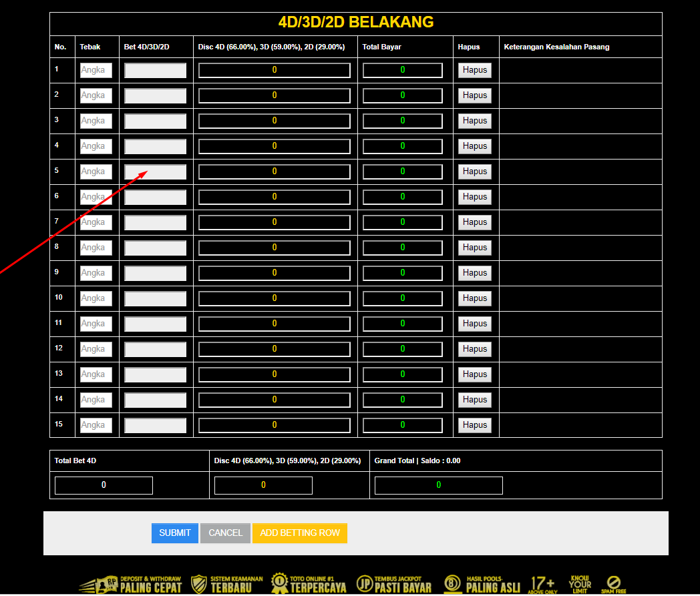700x596 pixels.
Task: Click the bet amount input in row 5
Action: tap(156, 172)
